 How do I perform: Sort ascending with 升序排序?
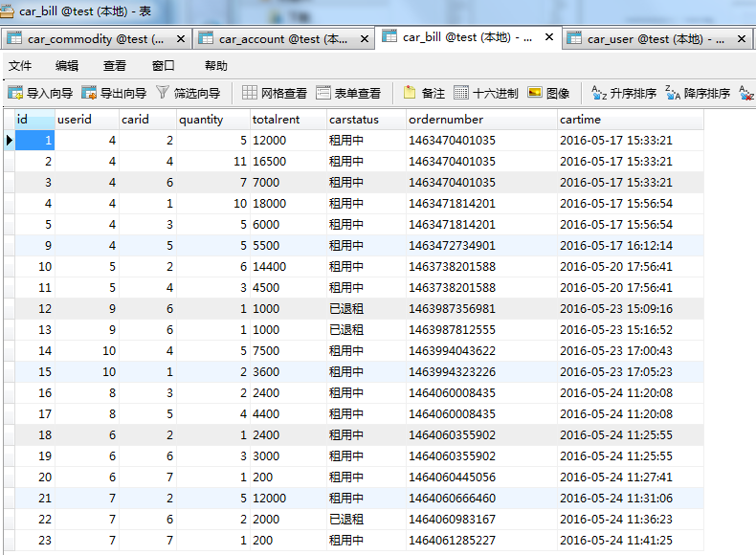click(x=624, y=93)
